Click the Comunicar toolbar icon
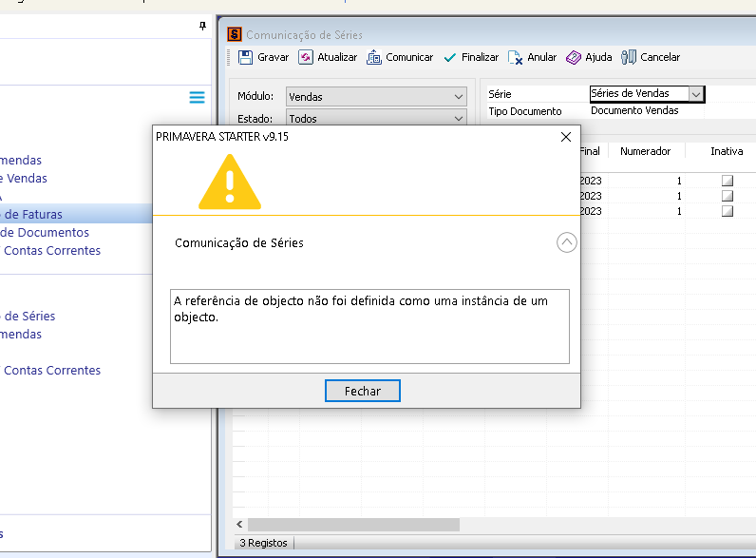Screen dimensions: 756x558 [x=374, y=57]
